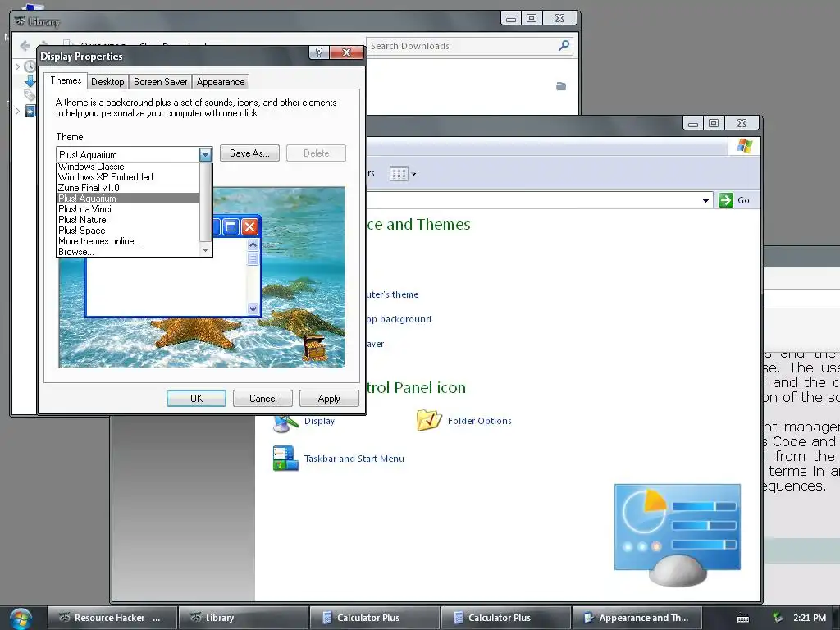Screen dimensions: 840x630
Task: Click the computer's theme task link
Action: tap(393, 294)
